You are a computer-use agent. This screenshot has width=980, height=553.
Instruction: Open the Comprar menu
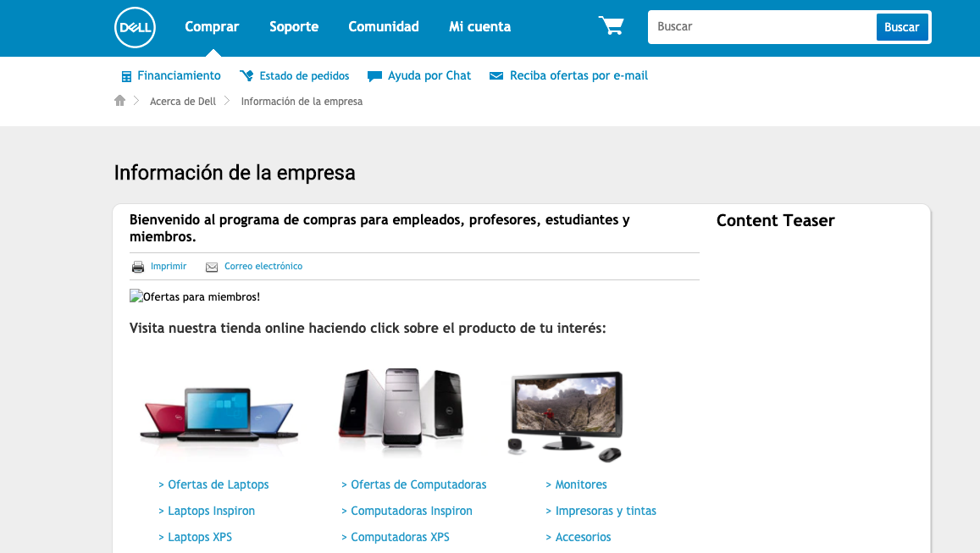212,27
